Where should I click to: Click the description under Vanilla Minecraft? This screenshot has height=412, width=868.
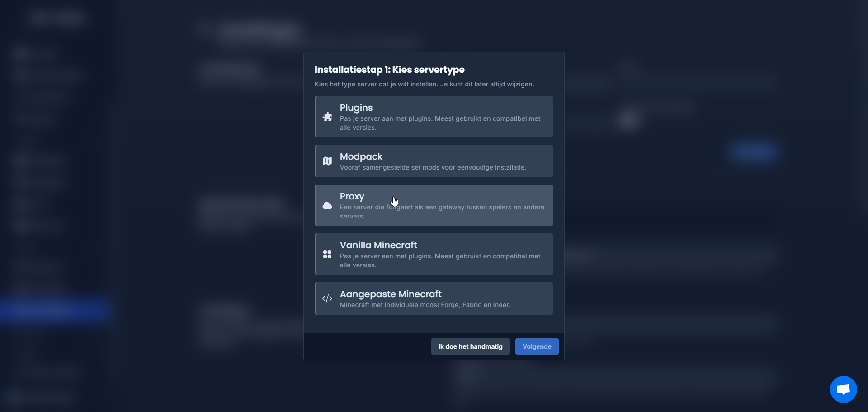pyautogui.click(x=440, y=260)
